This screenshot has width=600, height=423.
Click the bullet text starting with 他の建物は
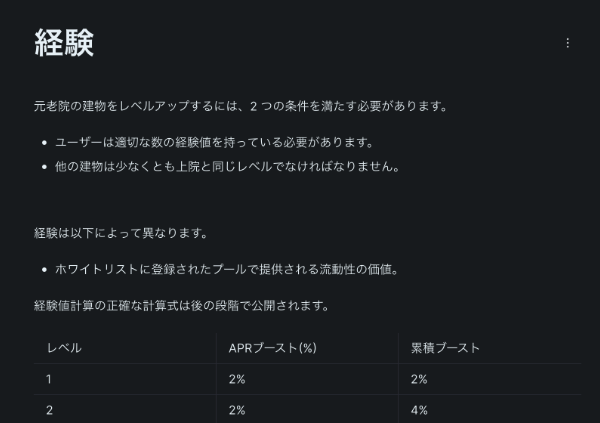coord(229,167)
